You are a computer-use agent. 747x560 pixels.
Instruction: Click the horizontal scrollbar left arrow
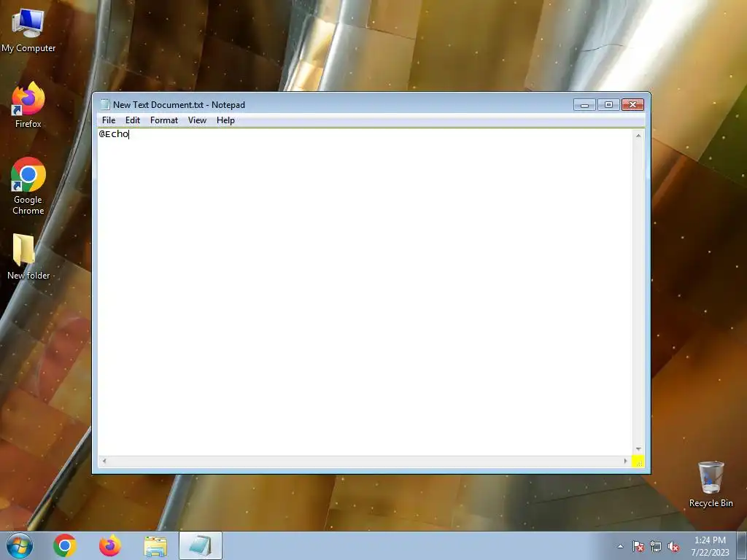[x=104, y=461]
